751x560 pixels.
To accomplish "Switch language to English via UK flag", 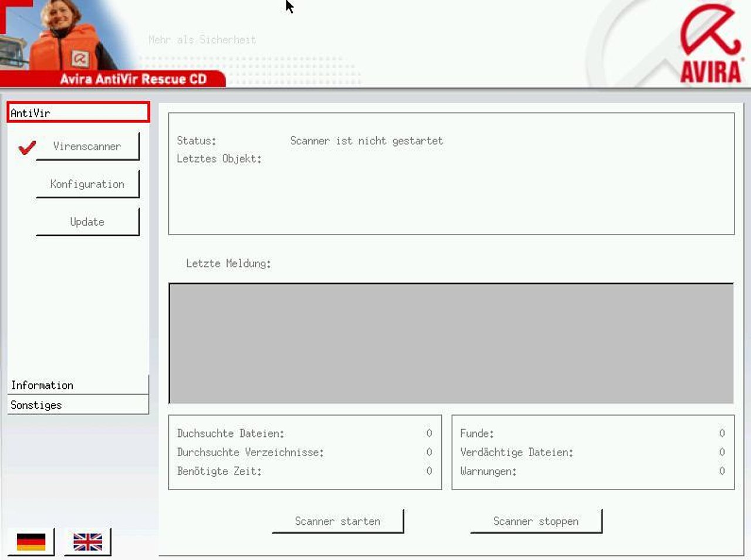I will 87,542.
